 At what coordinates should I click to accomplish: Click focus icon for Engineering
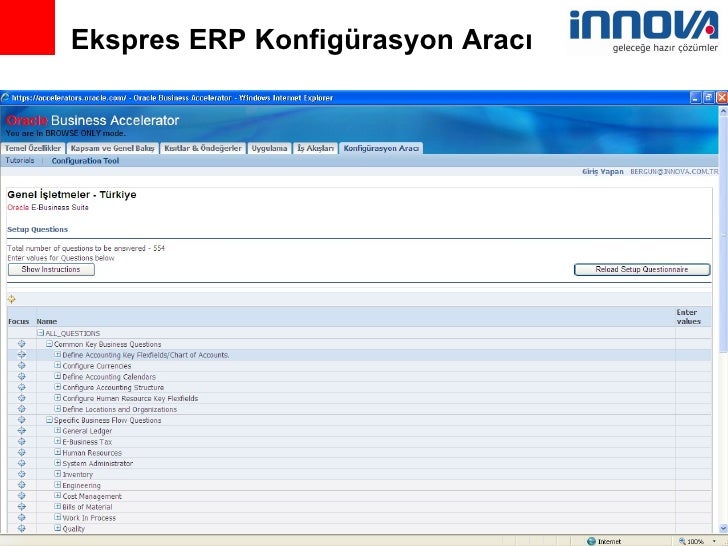22,485
